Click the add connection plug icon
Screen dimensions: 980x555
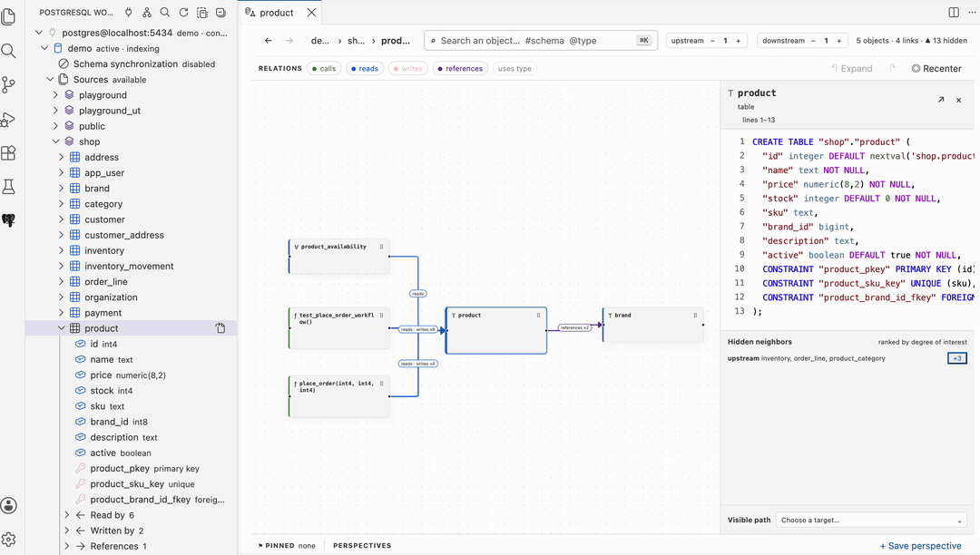click(x=128, y=12)
